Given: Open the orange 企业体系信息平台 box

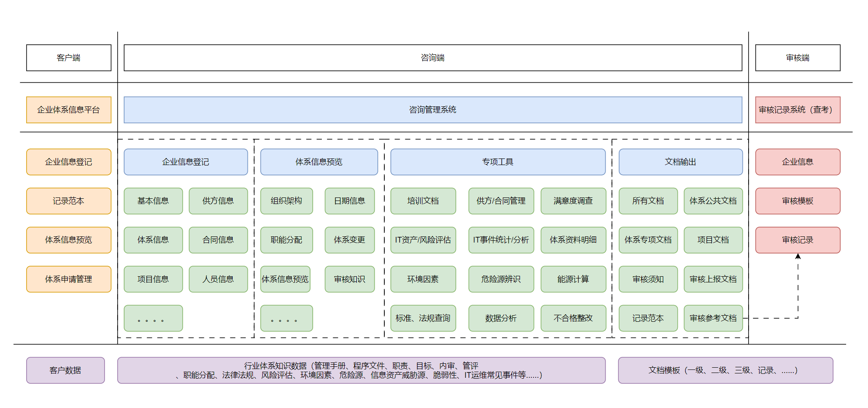Looking at the screenshot, I should coord(69,110).
